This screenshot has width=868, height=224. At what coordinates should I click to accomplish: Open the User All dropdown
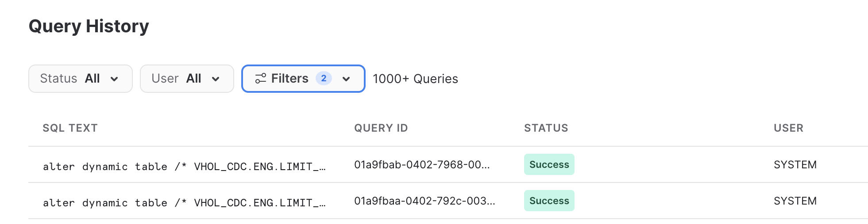pos(186,79)
